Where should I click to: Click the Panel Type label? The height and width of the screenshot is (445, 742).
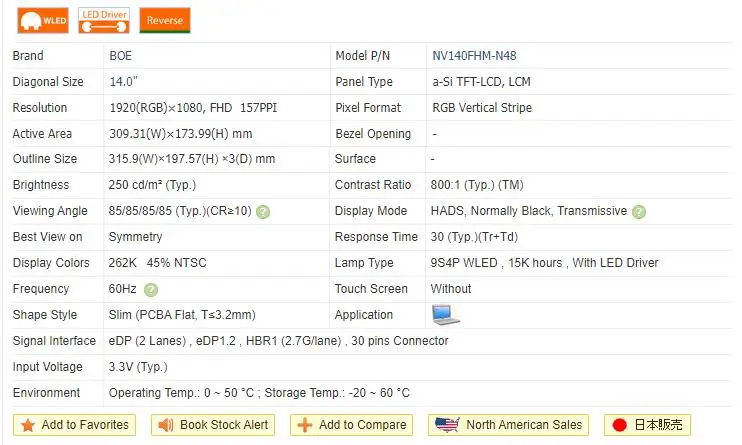pos(364,82)
